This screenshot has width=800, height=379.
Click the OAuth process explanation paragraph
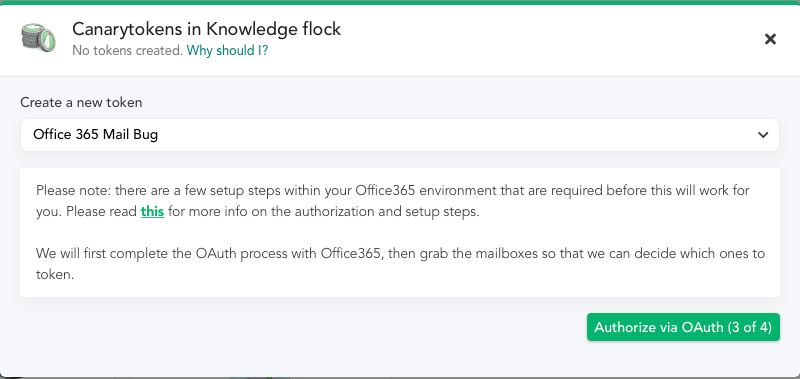[401, 264]
